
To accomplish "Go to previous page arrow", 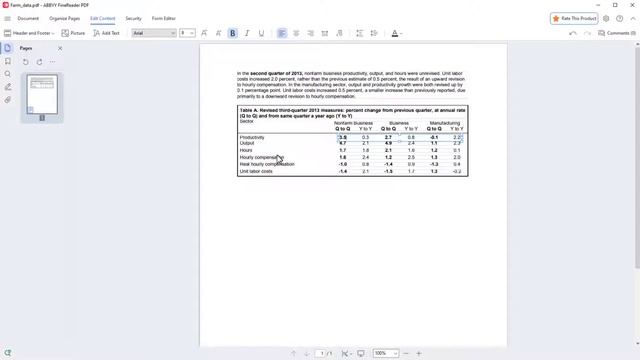I will (x=293, y=353).
